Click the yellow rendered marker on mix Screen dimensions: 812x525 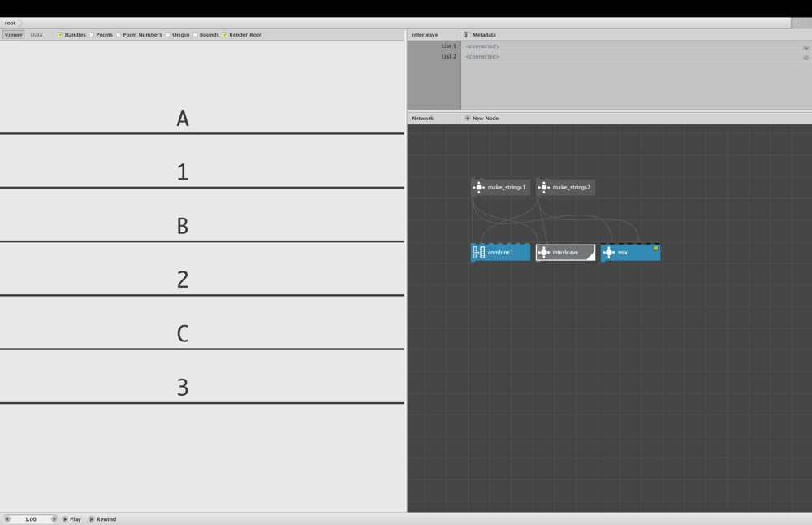click(x=656, y=248)
